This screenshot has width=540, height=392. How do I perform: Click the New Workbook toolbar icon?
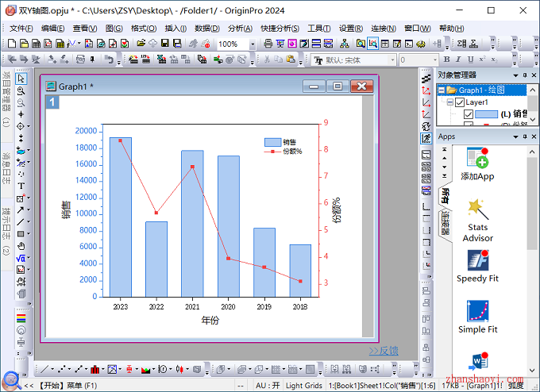36,44
